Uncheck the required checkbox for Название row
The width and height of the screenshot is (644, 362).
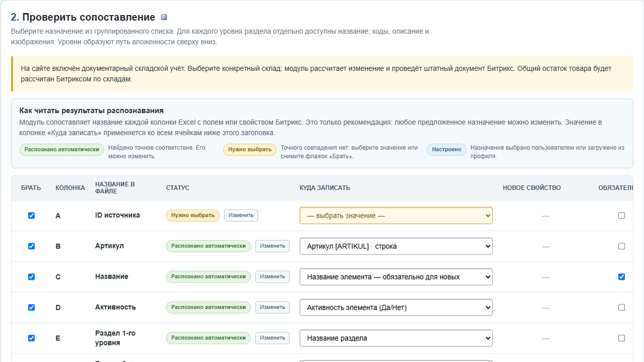(621, 277)
